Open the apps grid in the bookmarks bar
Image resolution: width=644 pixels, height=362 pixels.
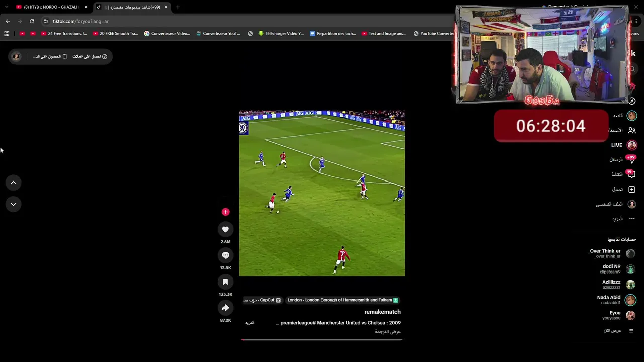7,34
